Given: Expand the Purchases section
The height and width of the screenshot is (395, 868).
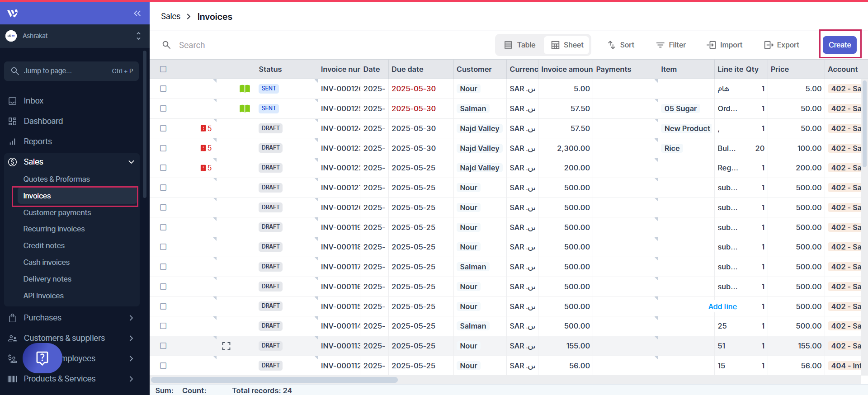Looking at the screenshot, I should coord(131,318).
